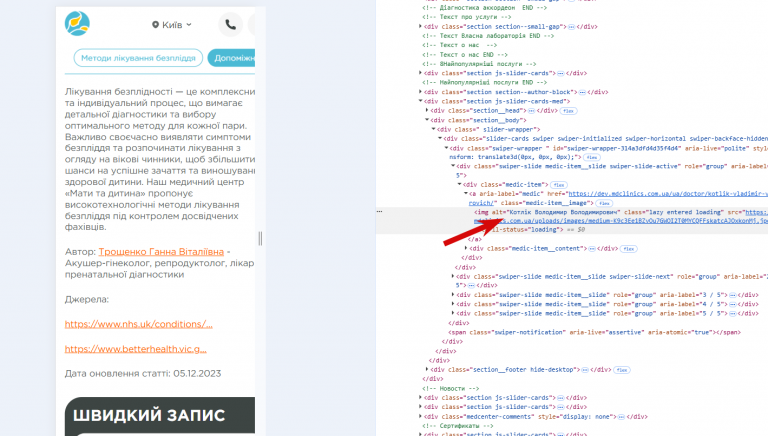Click the device viewport resize handle
768x436 pixels.
(260, 239)
